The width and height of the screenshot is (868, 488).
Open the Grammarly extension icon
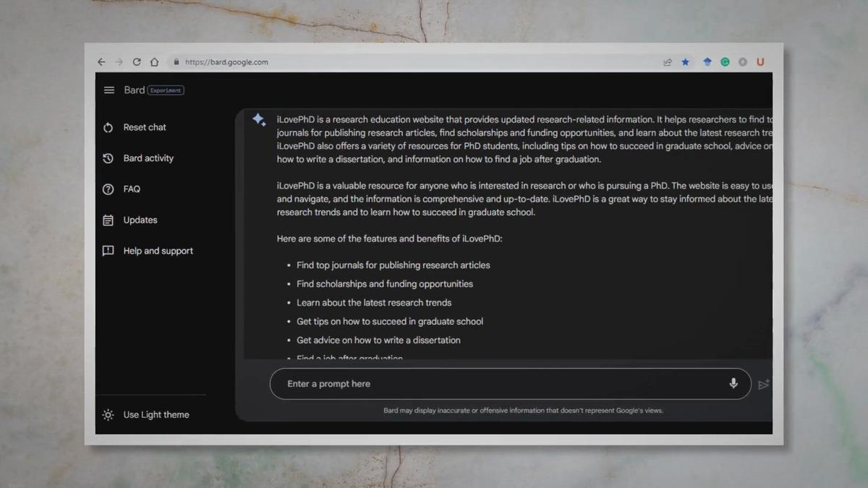(725, 62)
